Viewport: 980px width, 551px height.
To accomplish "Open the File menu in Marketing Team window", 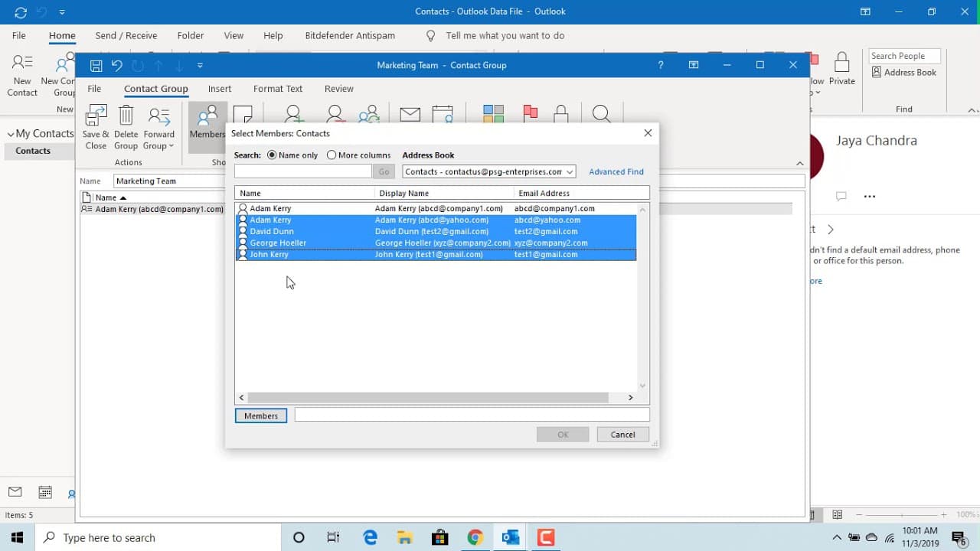I will (94, 89).
